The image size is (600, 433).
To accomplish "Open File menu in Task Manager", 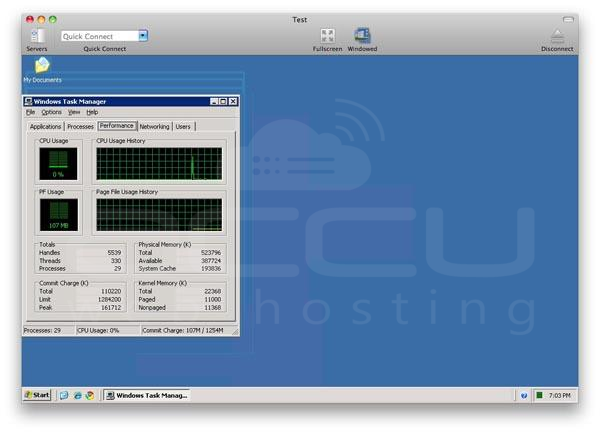I will (31, 112).
